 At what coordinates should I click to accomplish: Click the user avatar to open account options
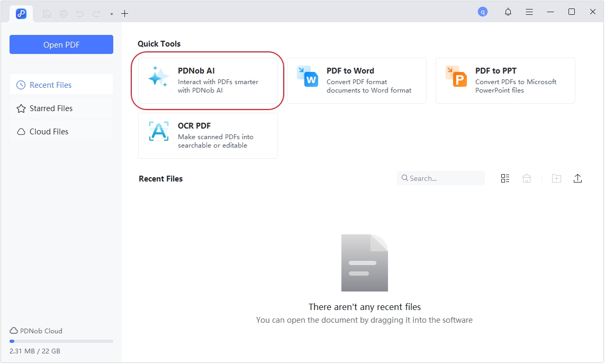[482, 11]
